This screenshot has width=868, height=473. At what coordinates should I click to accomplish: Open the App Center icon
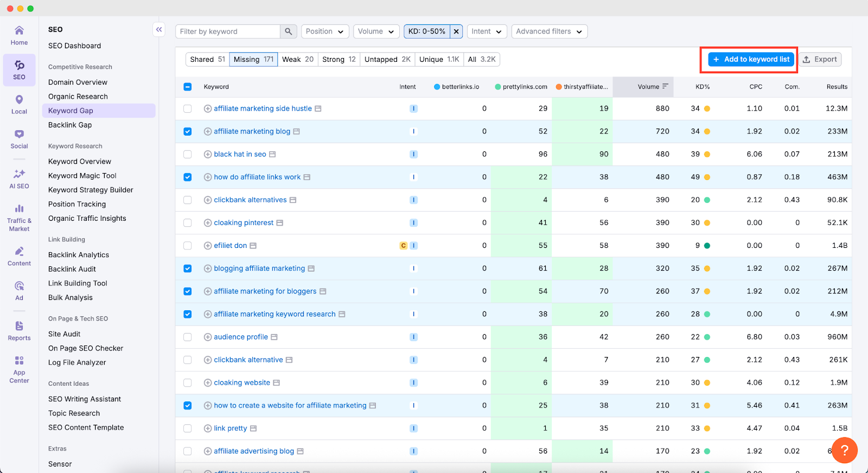point(19,369)
